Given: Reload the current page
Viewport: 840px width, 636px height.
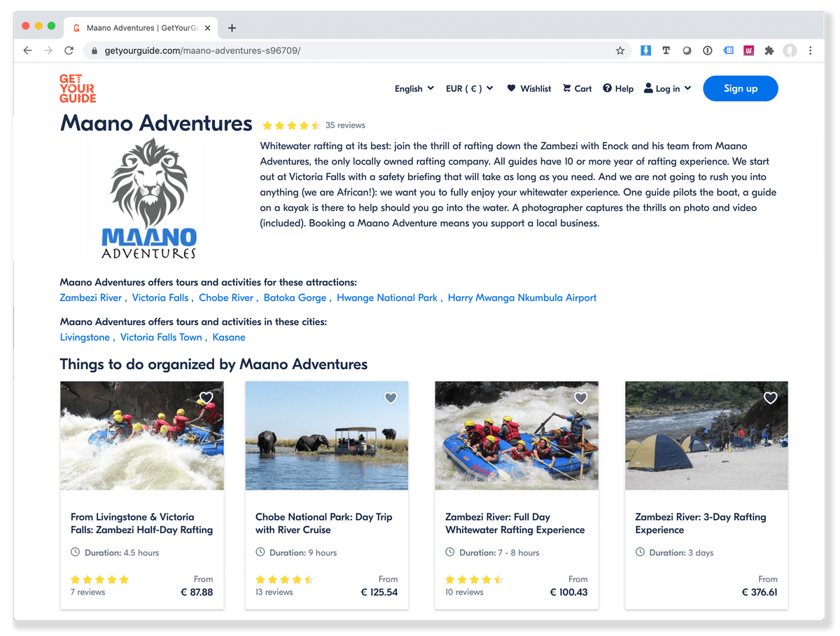Looking at the screenshot, I should click(x=69, y=50).
